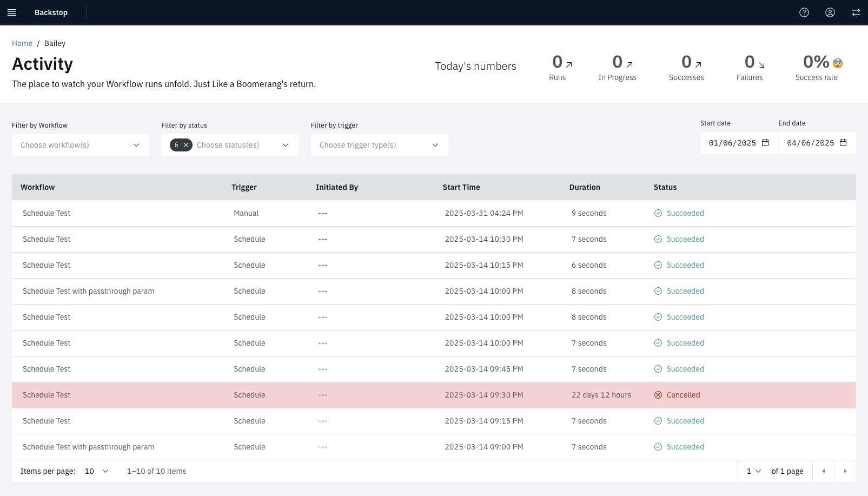Open the hamburger navigation menu
The width and height of the screenshot is (868, 496).
click(12, 12)
